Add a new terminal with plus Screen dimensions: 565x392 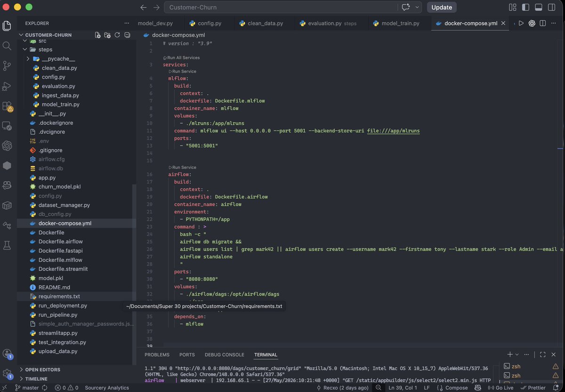pyautogui.click(x=510, y=354)
